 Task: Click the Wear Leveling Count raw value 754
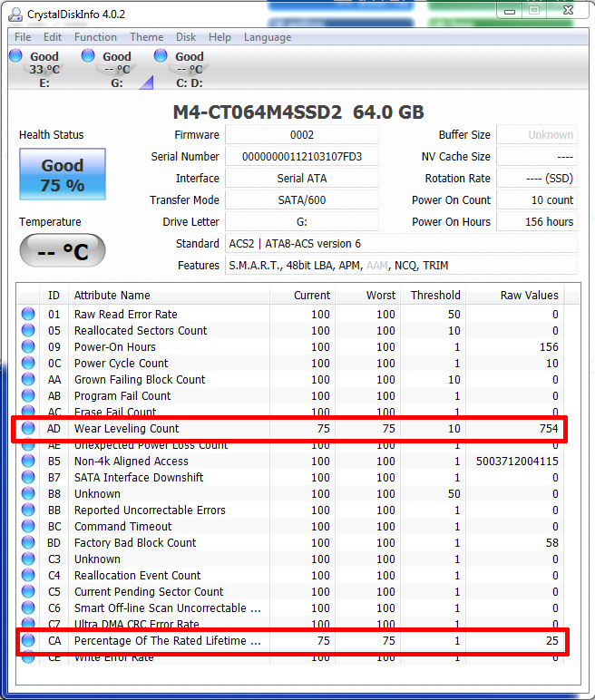[x=549, y=429]
